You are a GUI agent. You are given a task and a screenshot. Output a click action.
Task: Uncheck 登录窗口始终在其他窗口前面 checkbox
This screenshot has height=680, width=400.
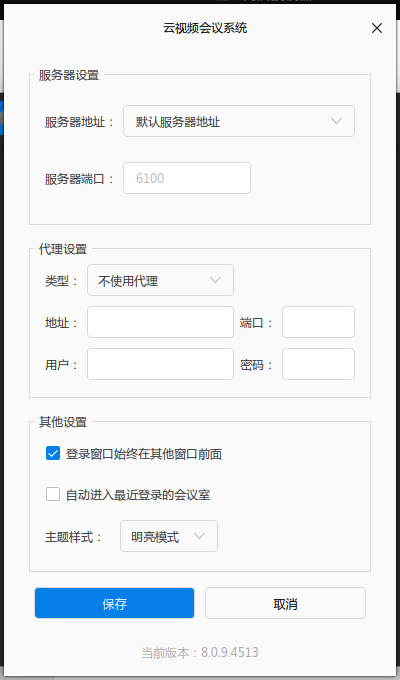pyautogui.click(x=53, y=454)
